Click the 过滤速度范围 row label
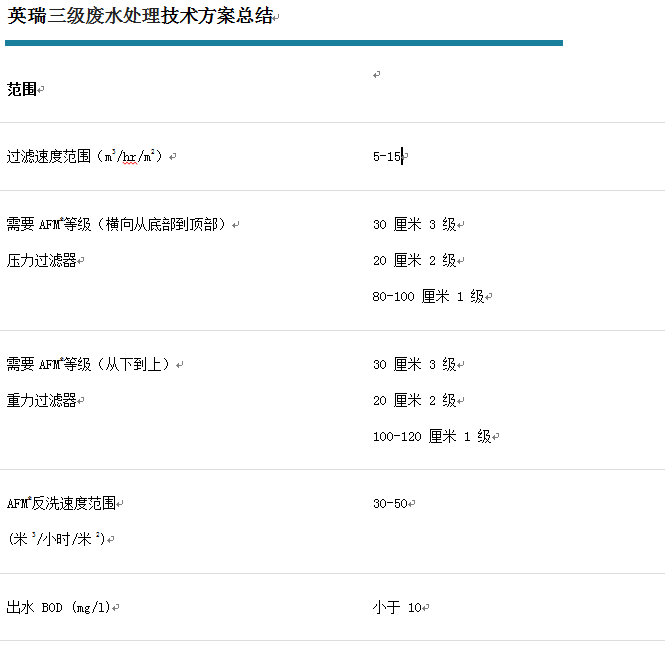The width and height of the screenshot is (665, 650). click(48, 156)
